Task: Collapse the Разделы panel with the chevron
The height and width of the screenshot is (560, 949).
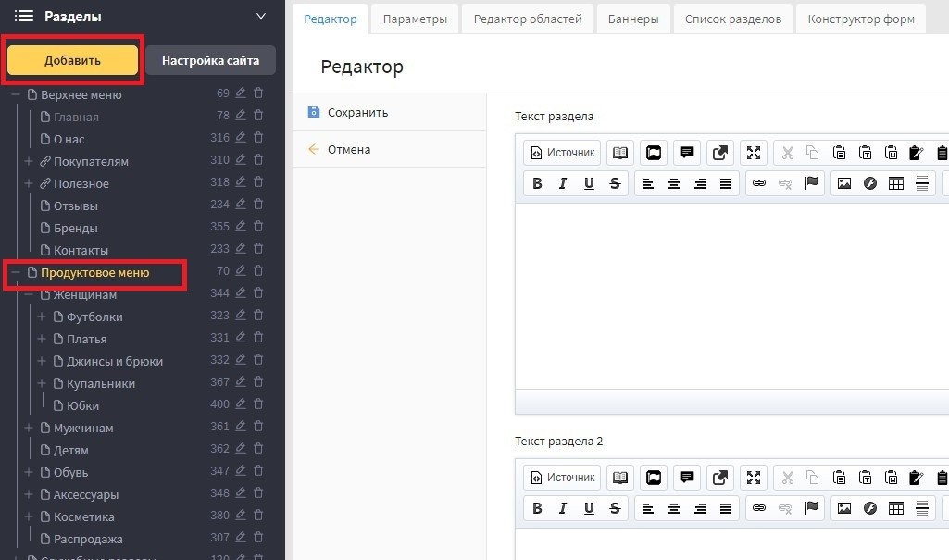Action: point(261,17)
